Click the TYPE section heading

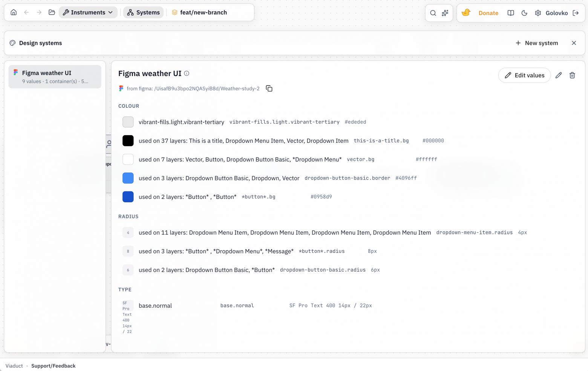pos(125,290)
